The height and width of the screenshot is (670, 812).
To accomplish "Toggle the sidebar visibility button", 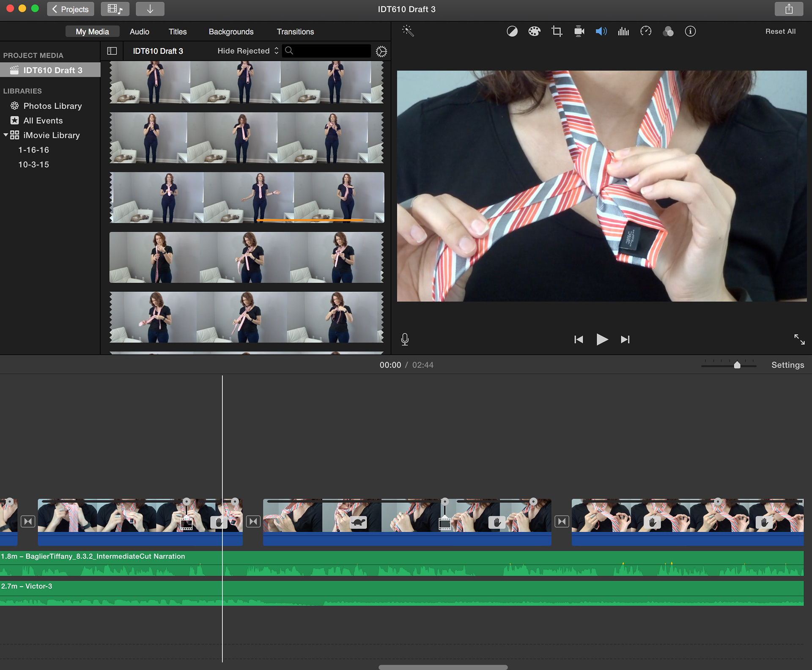I will pos(112,51).
